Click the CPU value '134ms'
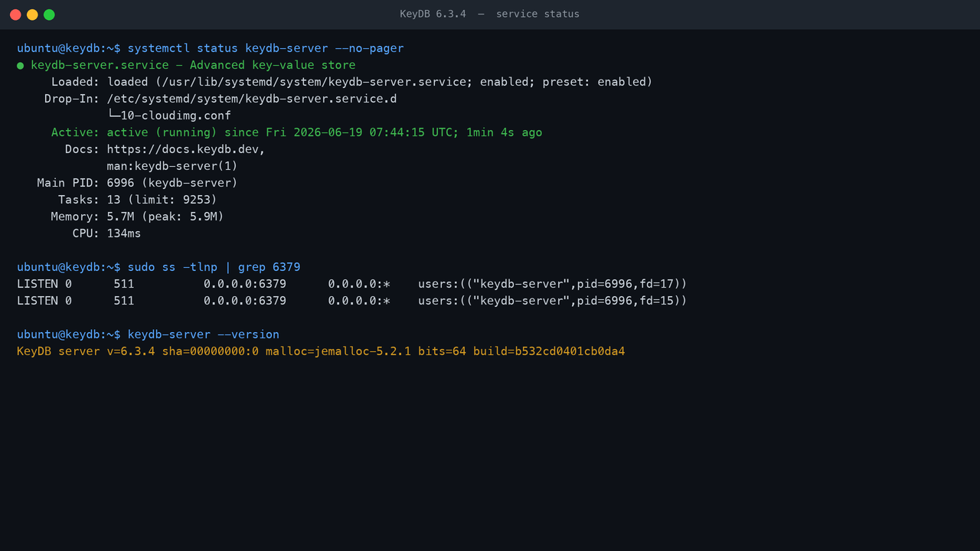Viewport: 980px width, 551px height. pos(124,233)
